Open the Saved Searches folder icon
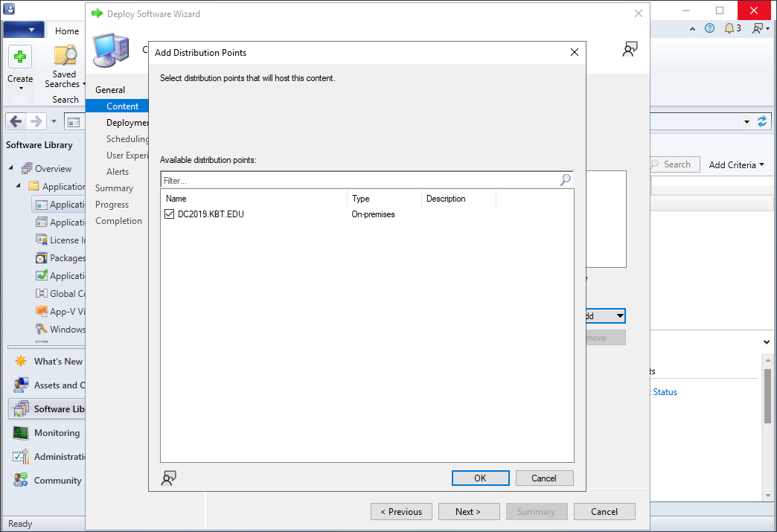Viewport: 777px width, 532px height. click(x=65, y=56)
